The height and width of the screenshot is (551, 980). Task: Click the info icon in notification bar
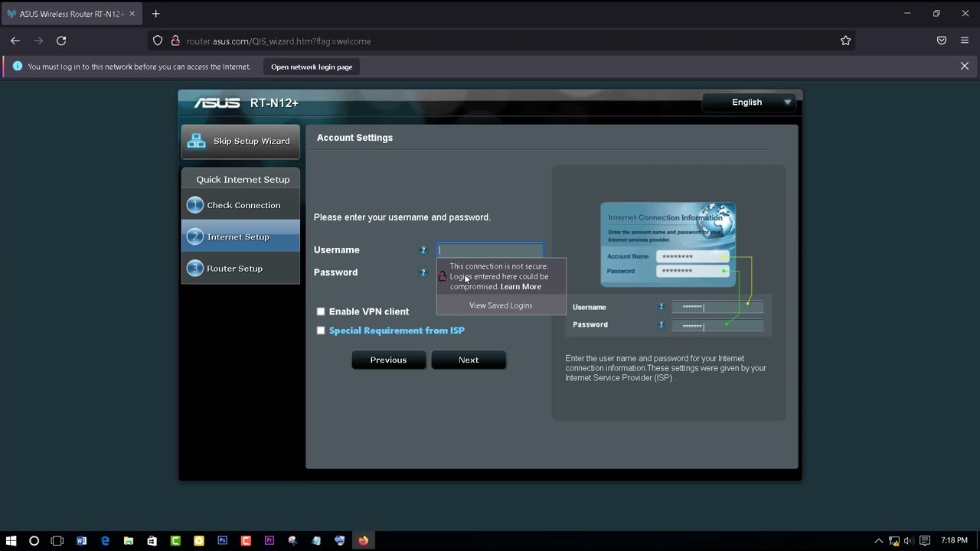tap(18, 67)
